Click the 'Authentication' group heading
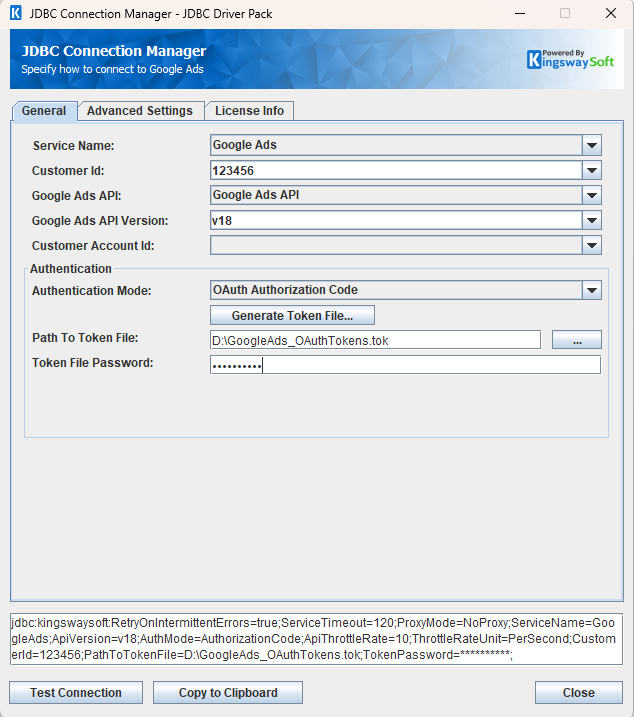This screenshot has width=634, height=717. tap(71, 269)
